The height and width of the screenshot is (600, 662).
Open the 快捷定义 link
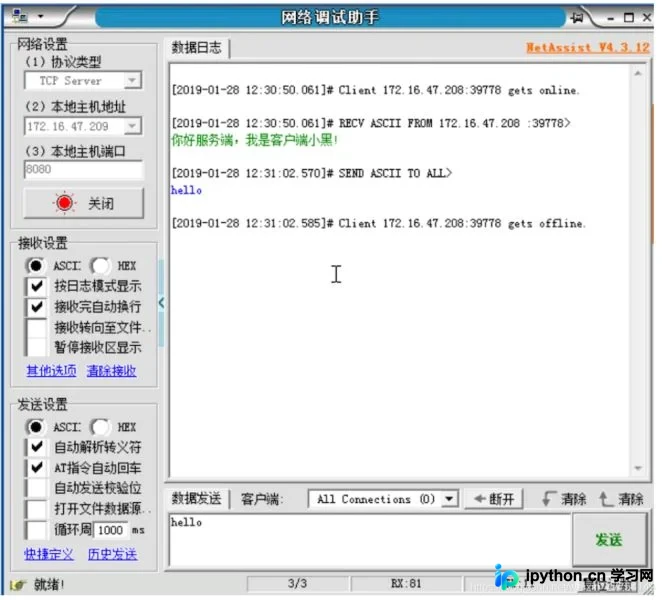coord(49,554)
